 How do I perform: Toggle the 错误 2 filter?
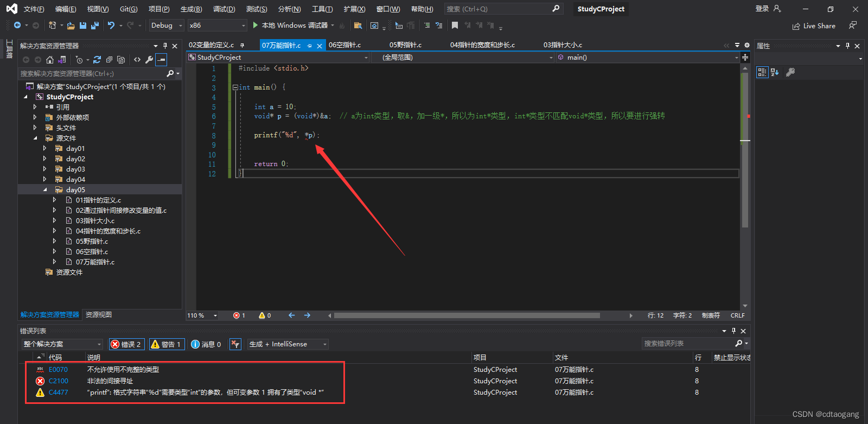point(126,344)
